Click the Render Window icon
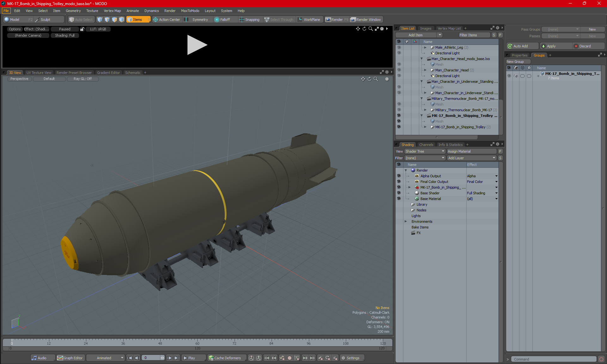The height and width of the screenshot is (364, 607). pos(353,20)
